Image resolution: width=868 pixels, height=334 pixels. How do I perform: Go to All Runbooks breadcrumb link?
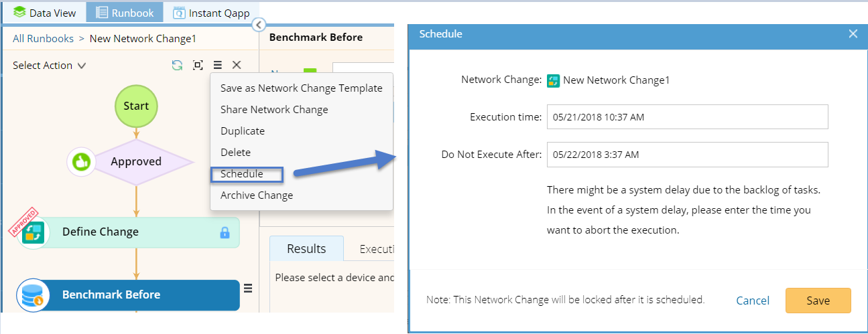(x=43, y=39)
